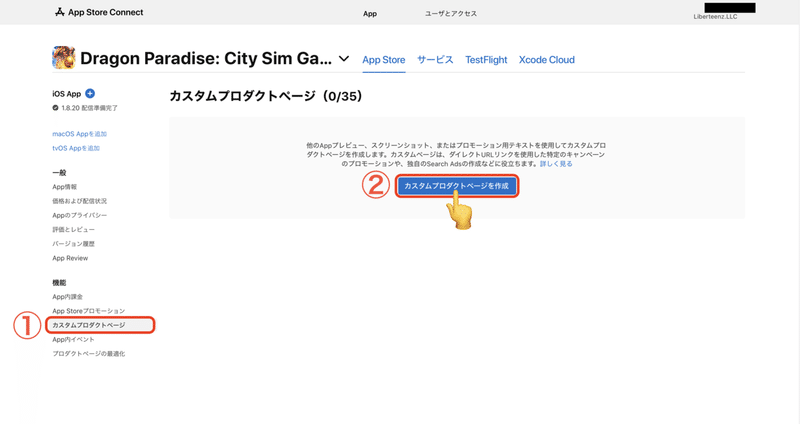Open the 詳しく見る link

[x=556, y=164]
